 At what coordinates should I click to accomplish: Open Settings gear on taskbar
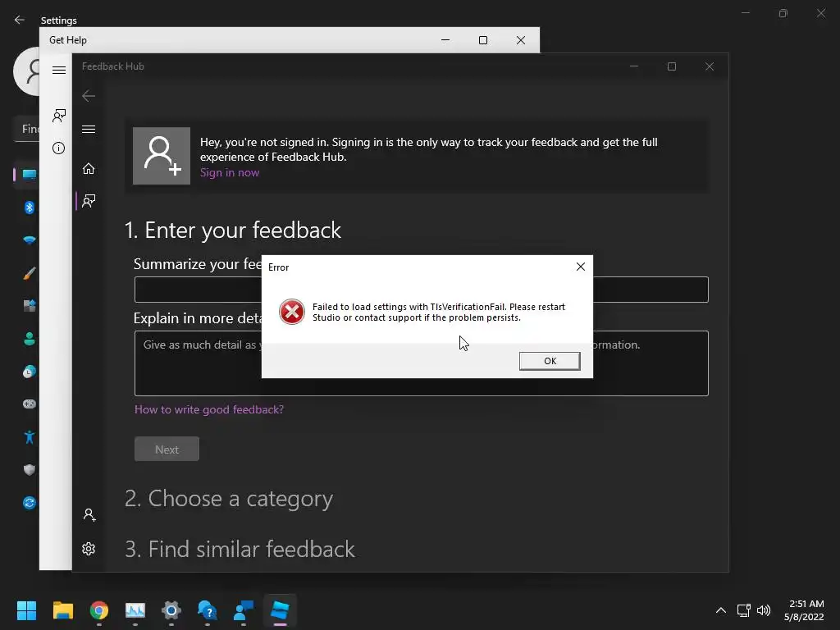(x=171, y=610)
